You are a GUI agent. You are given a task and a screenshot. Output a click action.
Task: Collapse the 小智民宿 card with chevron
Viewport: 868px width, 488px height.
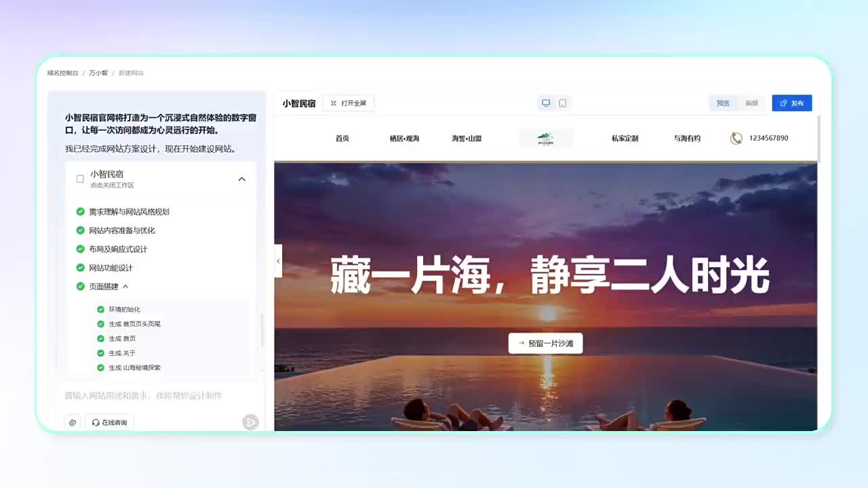pos(241,179)
